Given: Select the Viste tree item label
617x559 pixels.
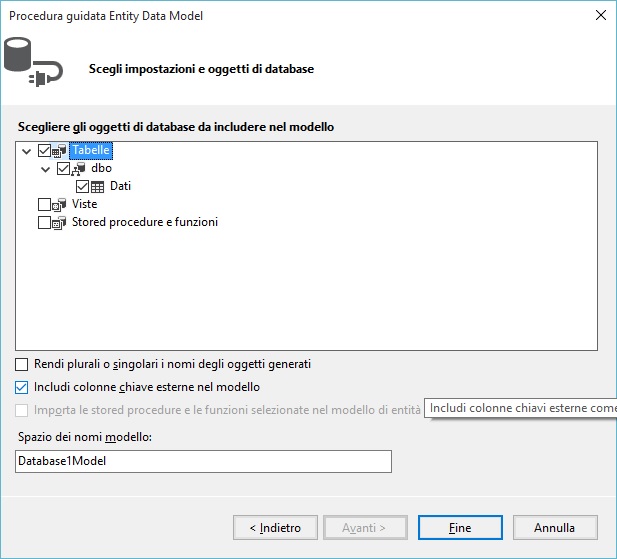Looking at the screenshot, I should pyautogui.click(x=84, y=204).
